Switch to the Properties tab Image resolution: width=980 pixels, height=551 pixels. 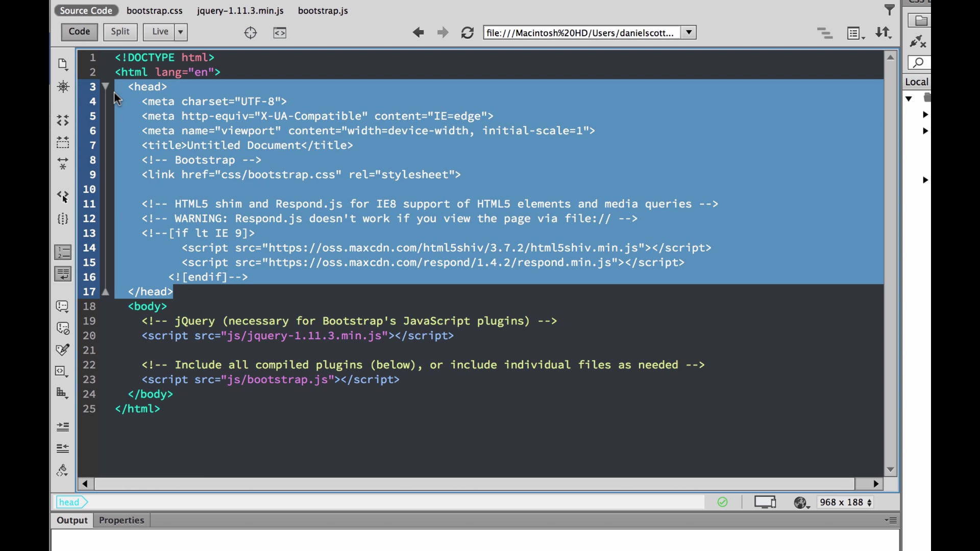(121, 520)
